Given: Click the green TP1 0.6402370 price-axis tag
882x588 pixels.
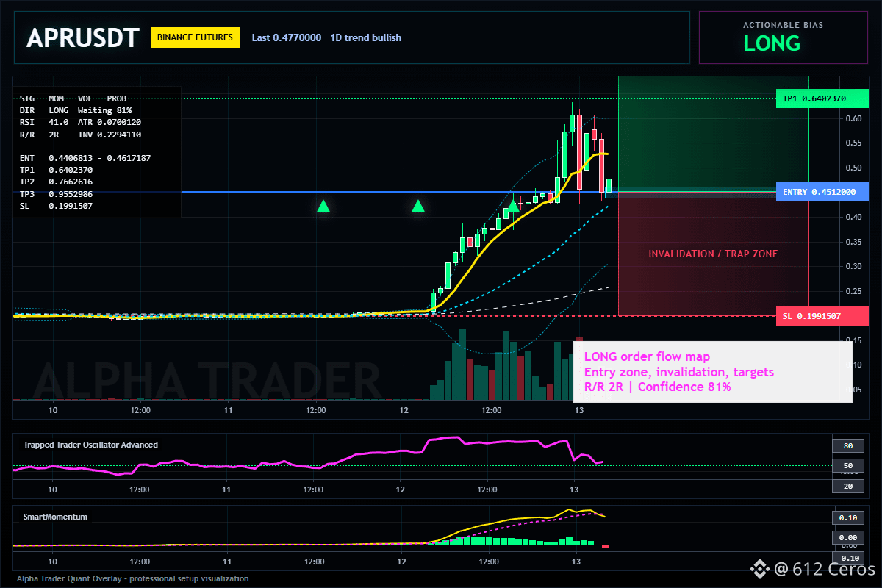Looking at the screenshot, I should (822, 98).
